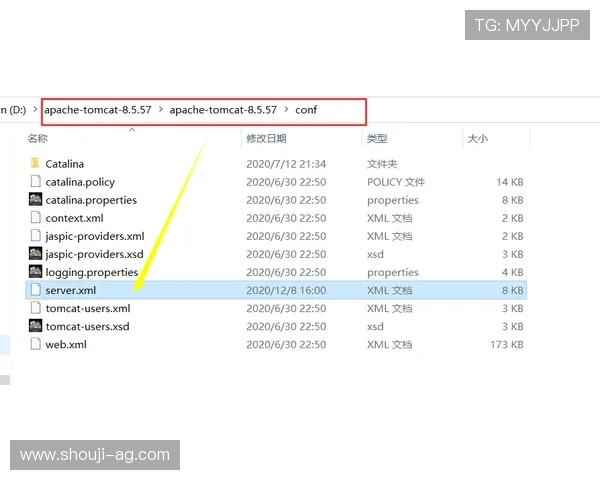This screenshot has width=600, height=480.
Task: Click the jaspic-providers.xsd file icon
Action: (x=36, y=254)
